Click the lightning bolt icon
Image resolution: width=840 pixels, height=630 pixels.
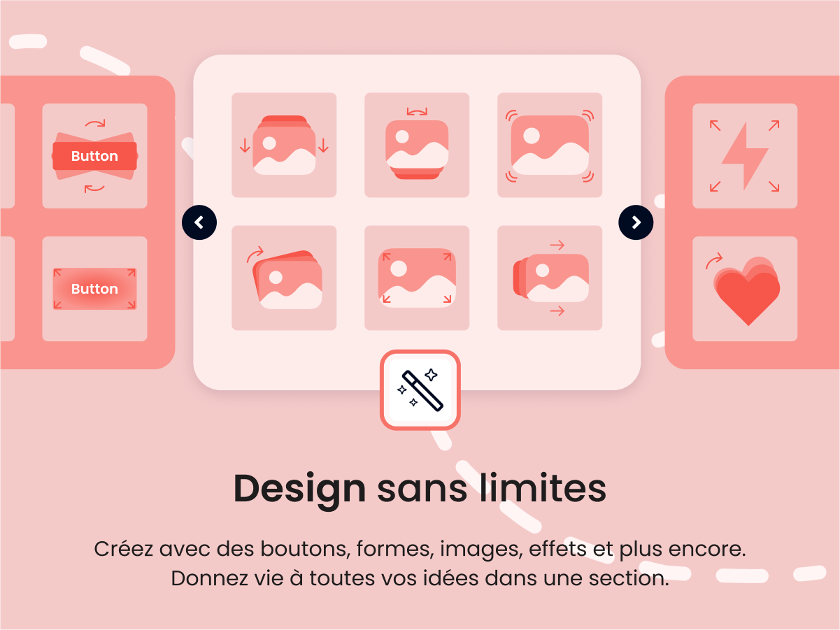pyautogui.click(x=745, y=156)
